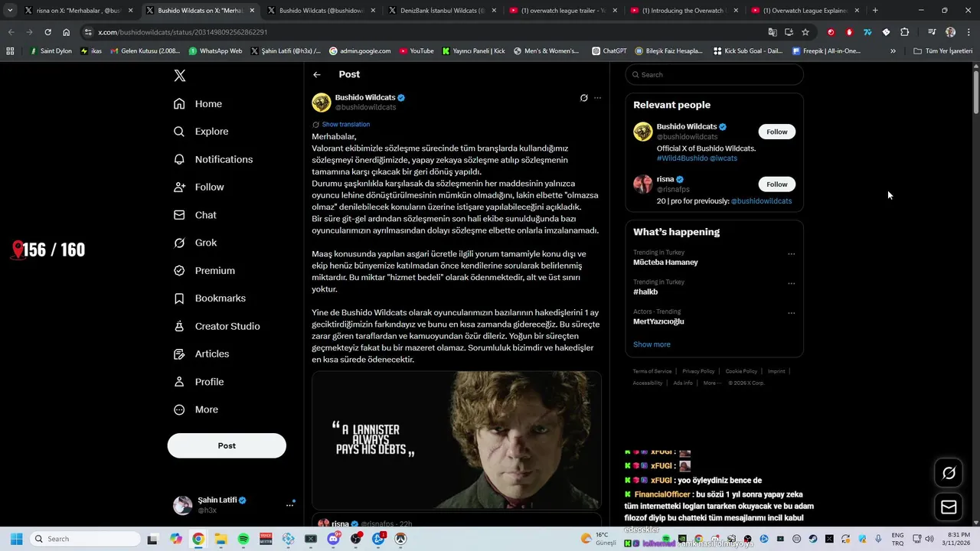Expand the bookmarks overflow chevron
The height and width of the screenshot is (551, 980).
(x=893, y=51)
